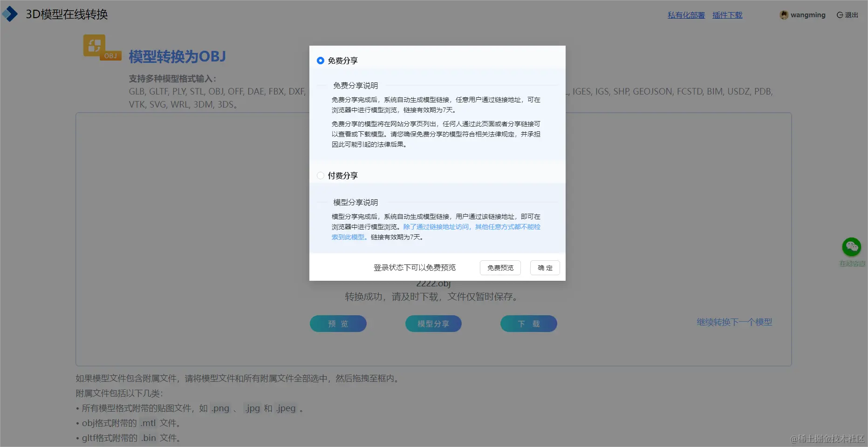Click the 免费预览 button

[x=499, y=268]
